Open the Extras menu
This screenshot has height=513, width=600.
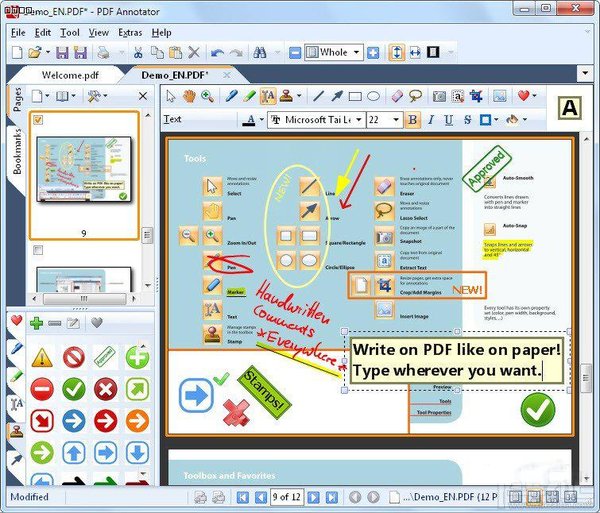point(130,33)
